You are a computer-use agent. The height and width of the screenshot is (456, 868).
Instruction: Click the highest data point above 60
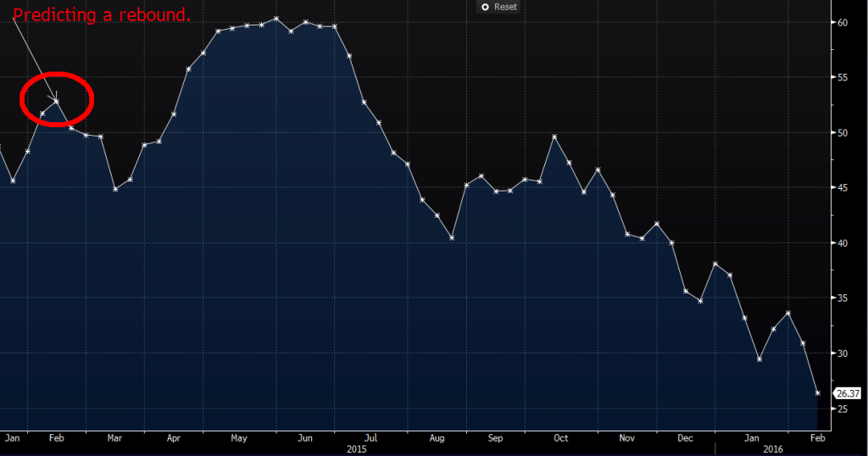276,19
